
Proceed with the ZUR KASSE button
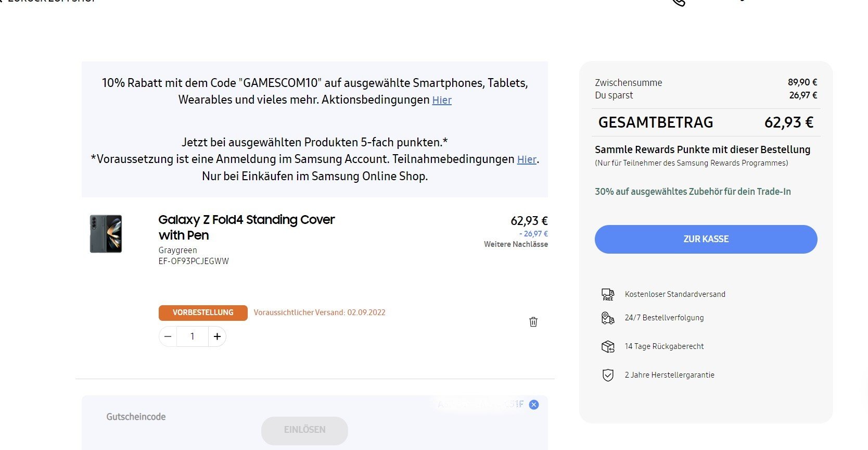click(x=706, y=239)
